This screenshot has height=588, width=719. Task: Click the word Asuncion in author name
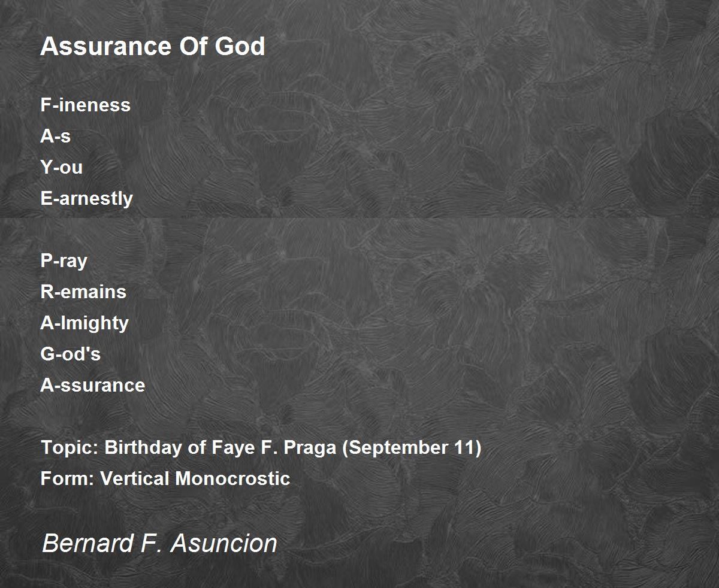click(x=224, y=544)
